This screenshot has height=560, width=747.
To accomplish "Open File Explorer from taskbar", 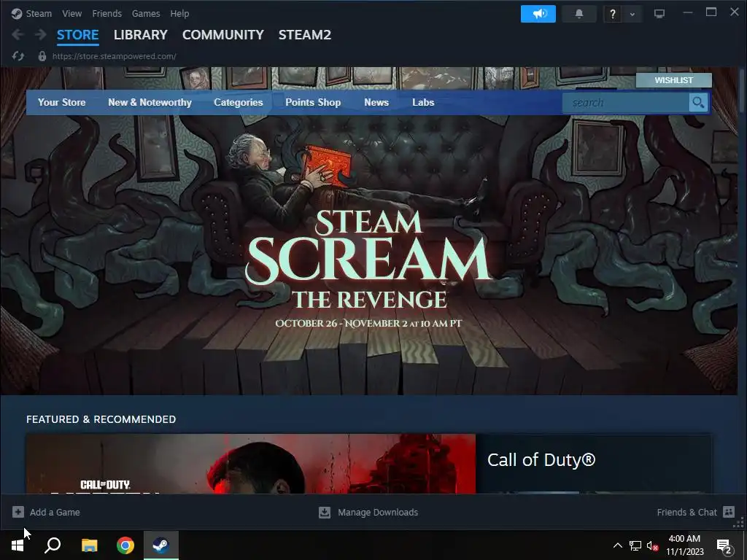I will point(89,545).
